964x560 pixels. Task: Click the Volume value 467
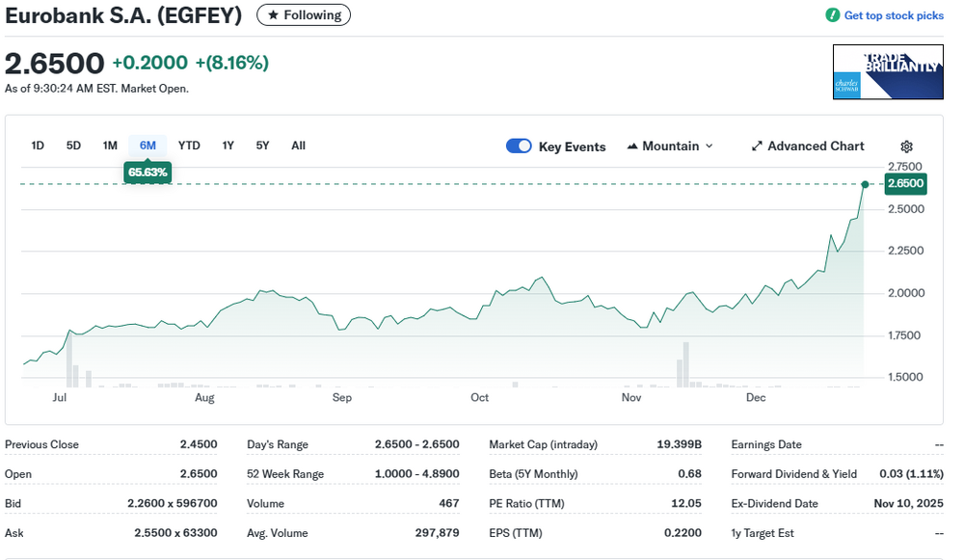(x=449, y=503)
